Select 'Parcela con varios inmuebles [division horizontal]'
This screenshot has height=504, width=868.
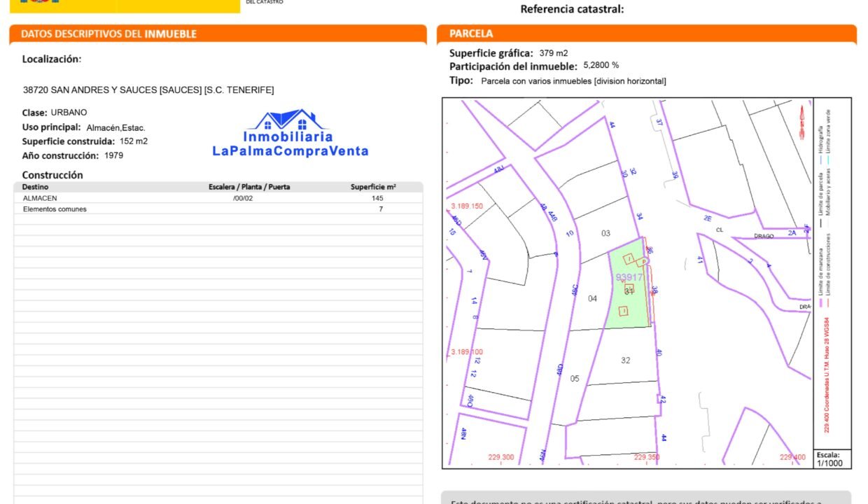tap(574, 81)
